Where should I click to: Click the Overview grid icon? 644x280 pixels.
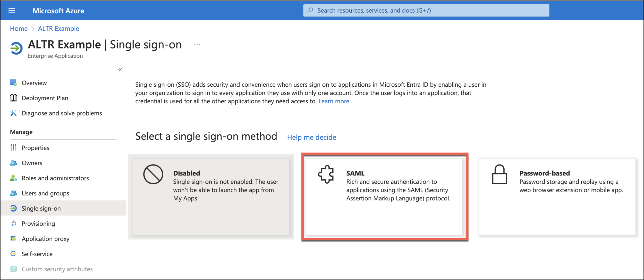point(13,83)
